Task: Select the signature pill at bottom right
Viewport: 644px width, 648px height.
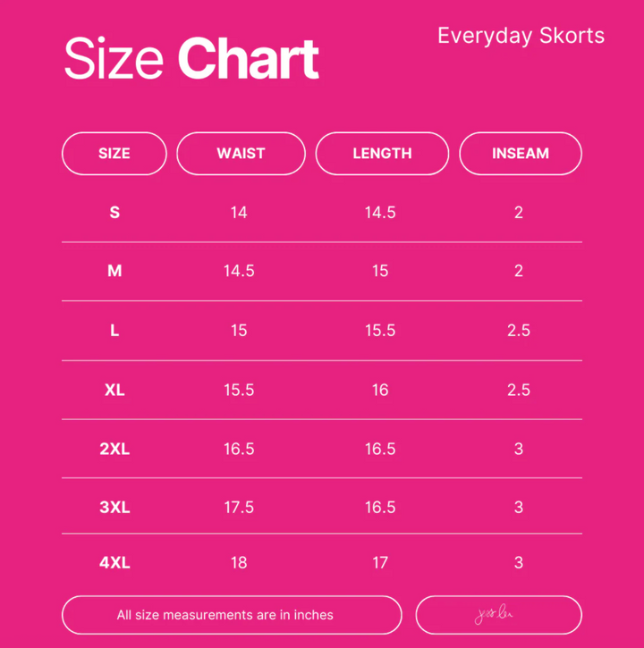Action: coord(498,615)
